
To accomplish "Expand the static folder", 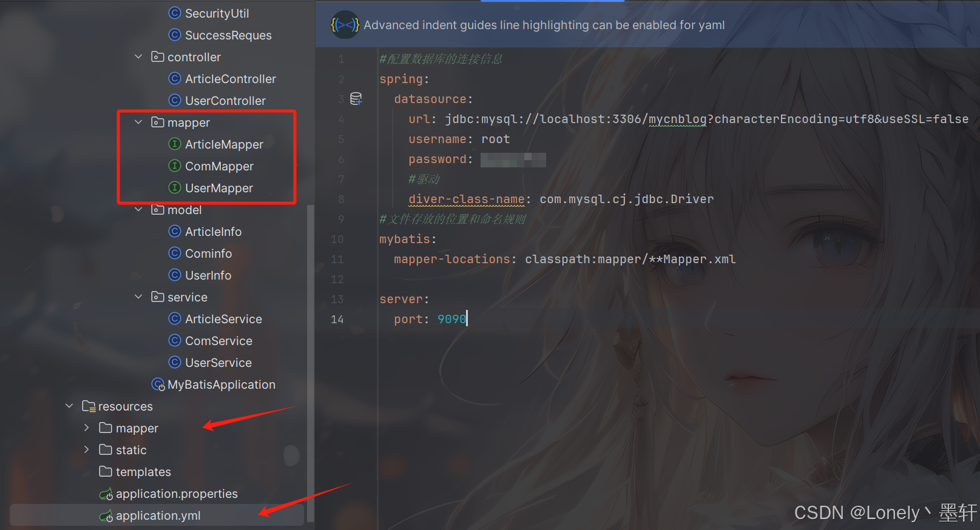I will (x=86, y=449).
